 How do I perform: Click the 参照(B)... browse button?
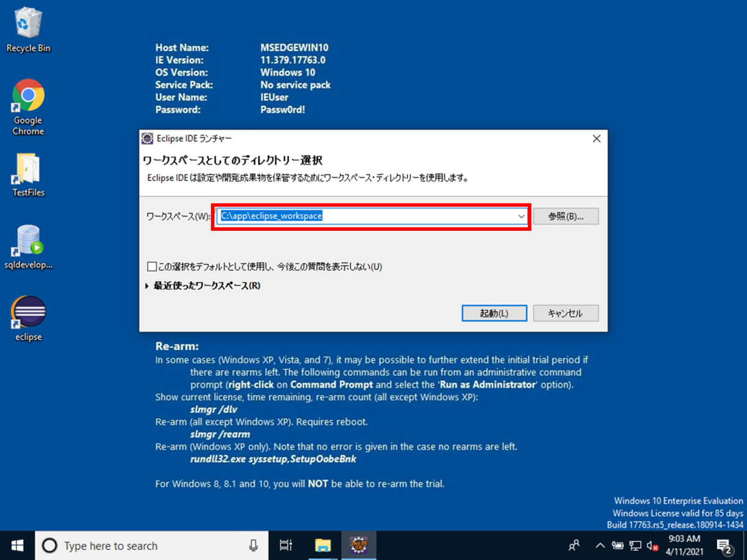pyautogui.click(x=566, y=216)
